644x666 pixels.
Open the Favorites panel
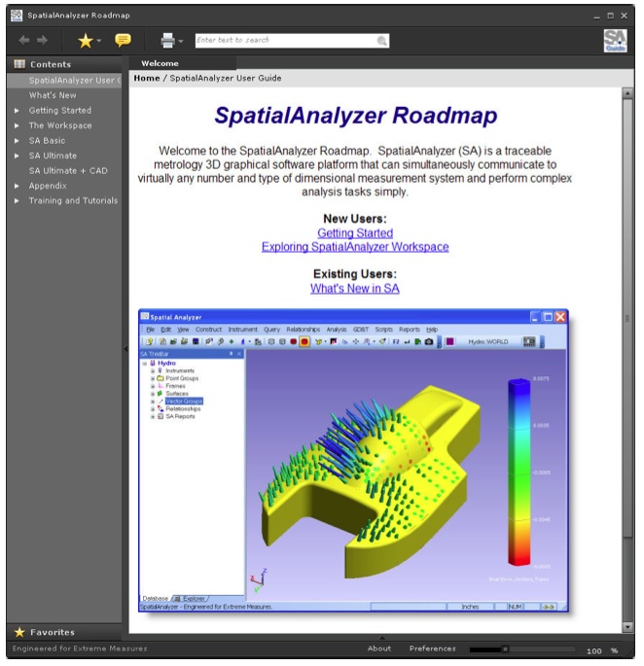point(64,632)
